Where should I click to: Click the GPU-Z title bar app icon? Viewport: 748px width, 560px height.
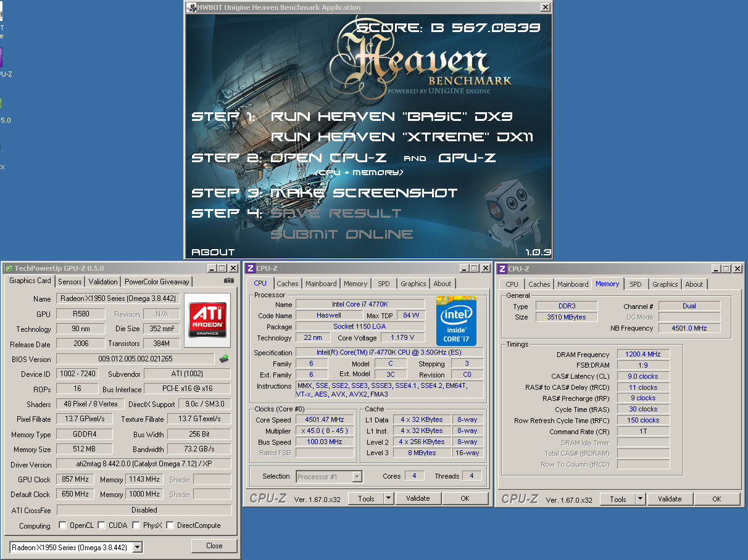click(8, 268)
